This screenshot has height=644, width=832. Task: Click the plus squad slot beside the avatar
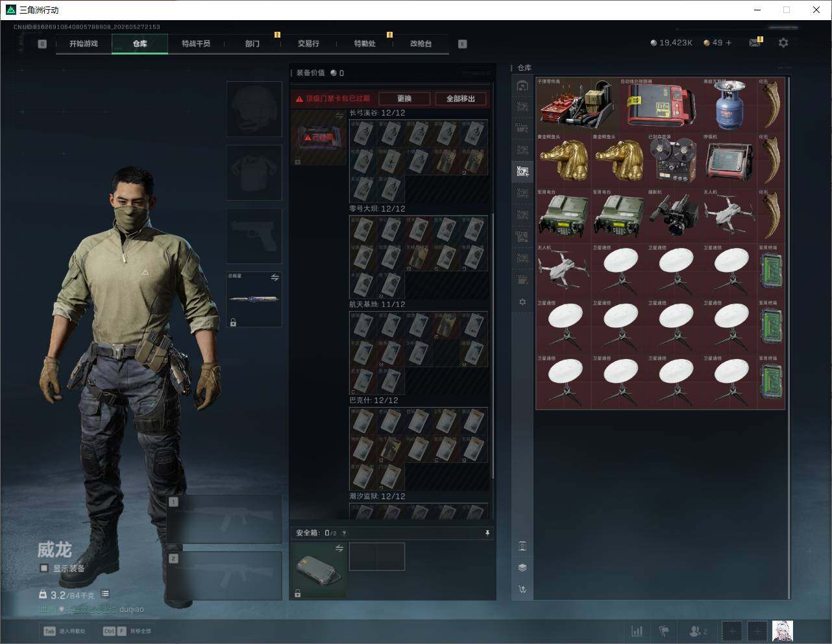pyautogui.click(x=757, y=631)
